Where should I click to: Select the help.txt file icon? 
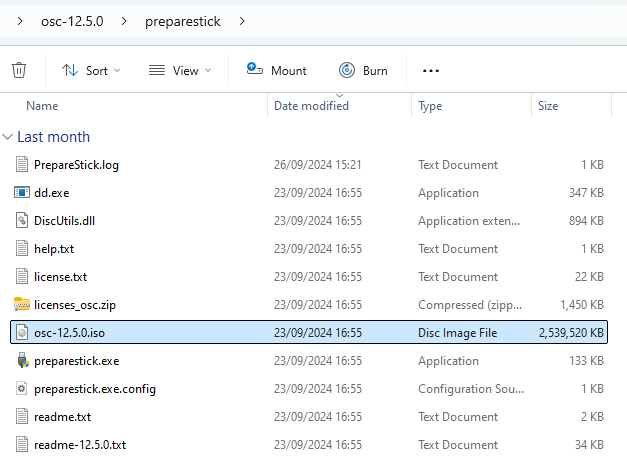[22, 248]
